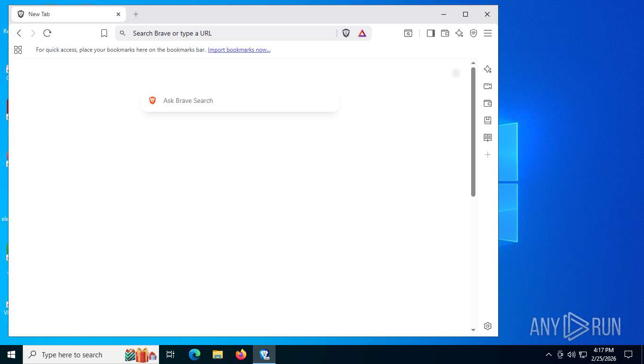Open File Explorer from the taskbar
Viewport: 644px width, 364px height.
pyautogui.click(x=217, y=355)
